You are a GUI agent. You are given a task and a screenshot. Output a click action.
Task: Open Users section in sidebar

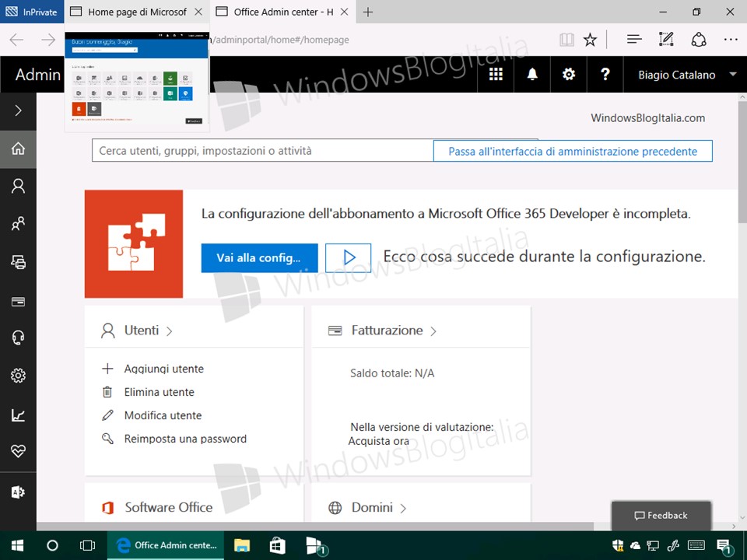click(18, 186)
